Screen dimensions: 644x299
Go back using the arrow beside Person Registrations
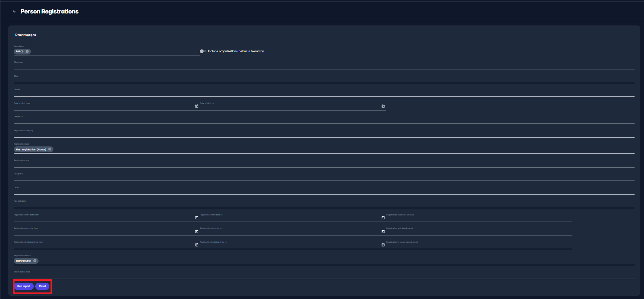pyautogui.click(x=14, y=11)
